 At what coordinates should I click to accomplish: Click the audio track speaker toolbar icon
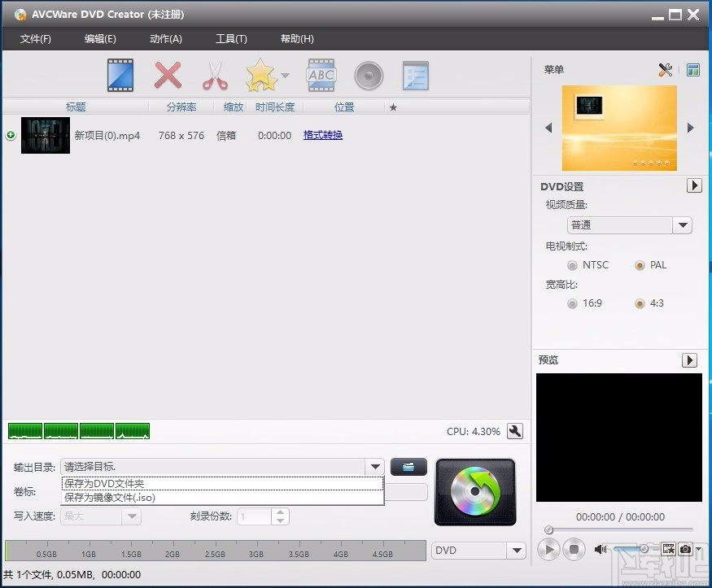tap(369, 75)
